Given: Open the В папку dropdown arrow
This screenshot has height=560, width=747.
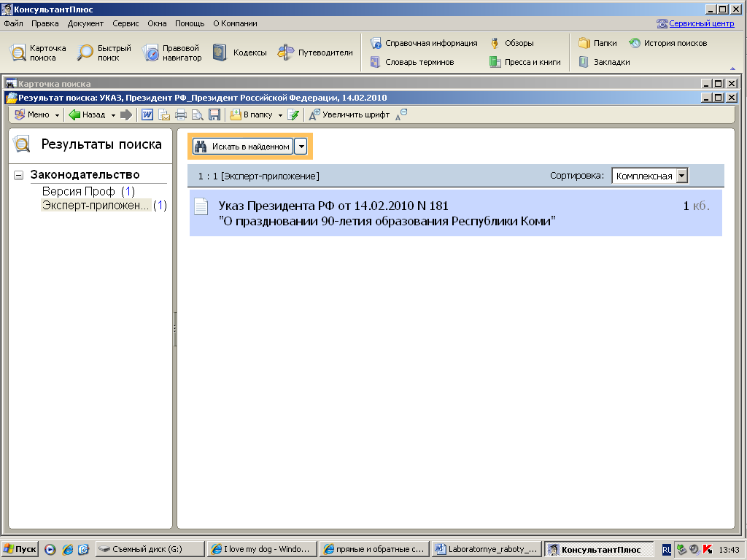Looking at the screenshot, I should pos(280,115).
